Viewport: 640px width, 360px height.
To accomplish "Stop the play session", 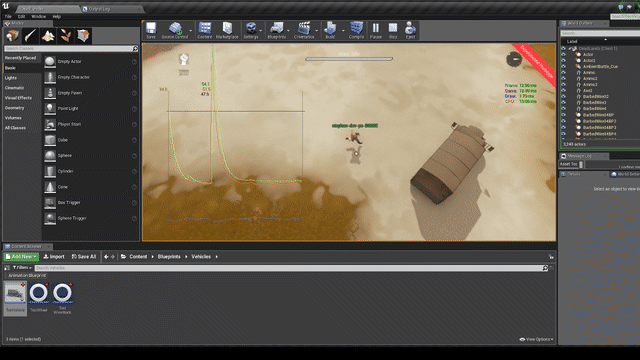I will (x=393, y=29).
